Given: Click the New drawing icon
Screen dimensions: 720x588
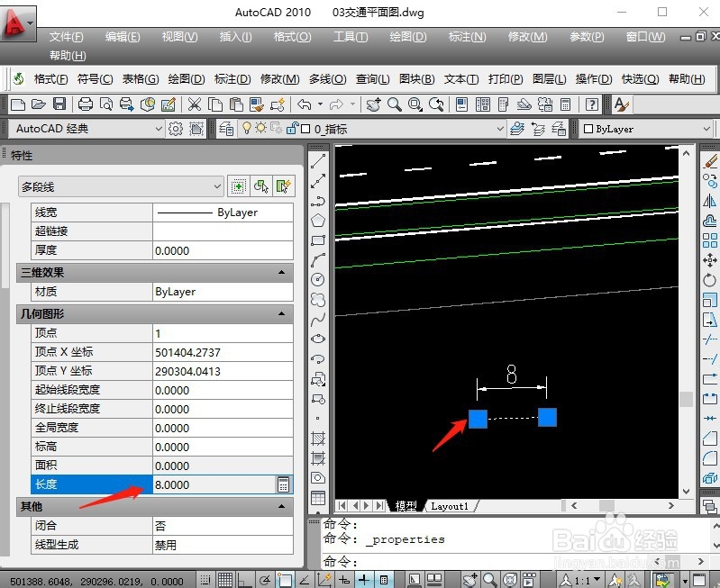Looking at the screenshot, I should click(17, 104).
